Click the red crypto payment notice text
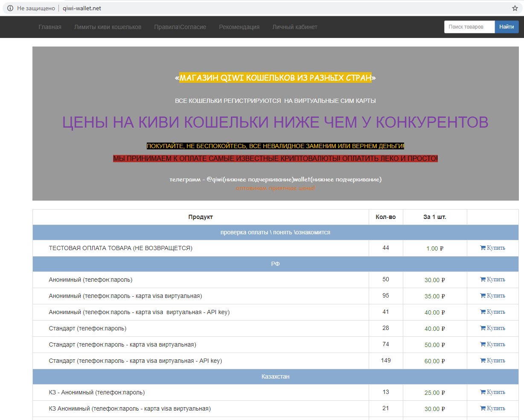The height and width of the screenshot is (420, 524). pyautogui.click(x=275, y=158)
